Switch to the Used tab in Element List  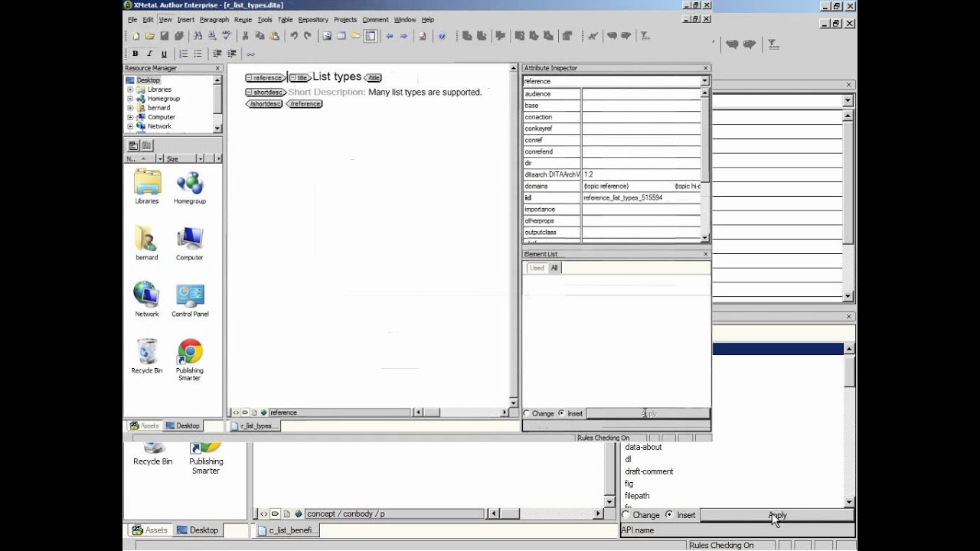[x=537, y=268]
